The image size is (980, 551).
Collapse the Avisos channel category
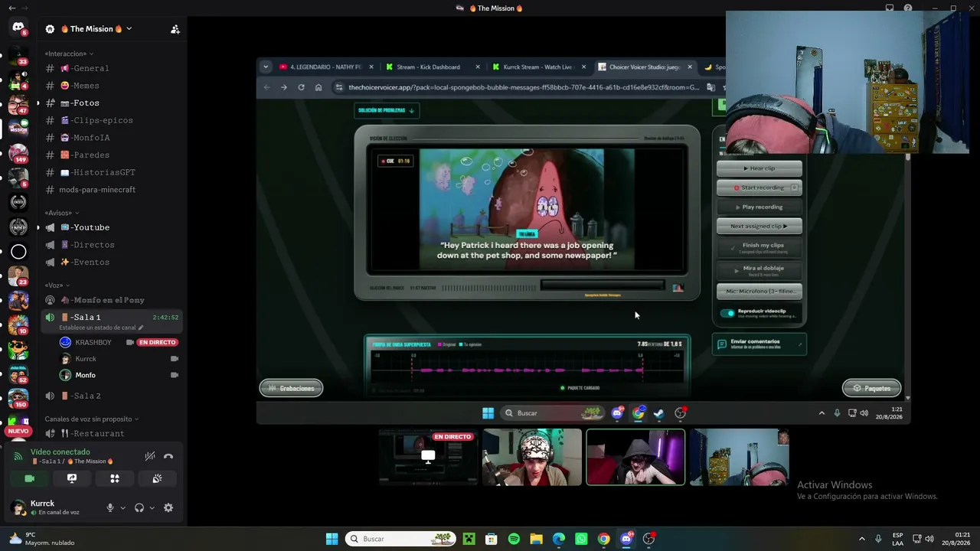(61, 213)
